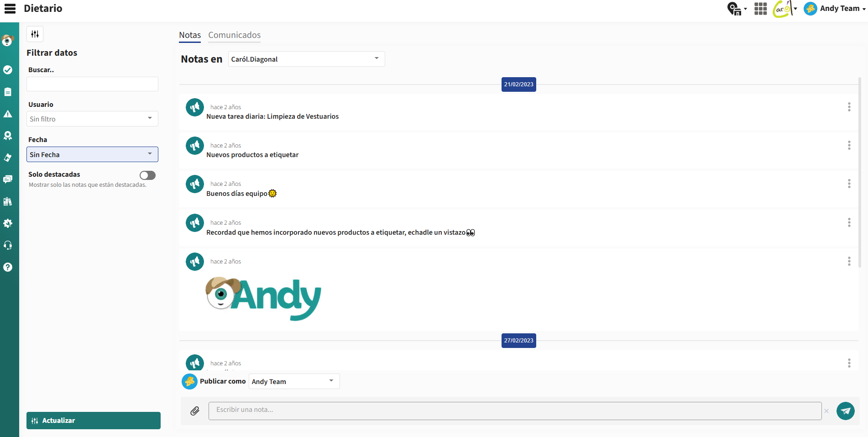Clear the note input with X icon
The height and width of the screenshot is (437, 868).
(826, 411)
